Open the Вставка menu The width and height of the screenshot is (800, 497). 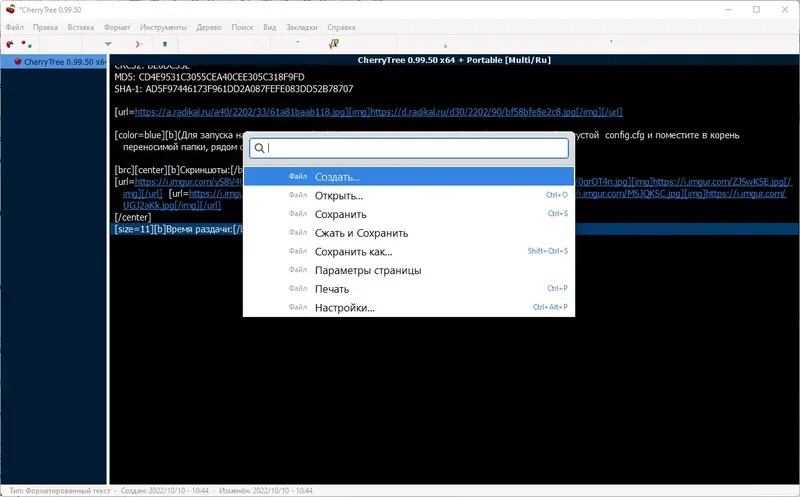tap(81, 27)
